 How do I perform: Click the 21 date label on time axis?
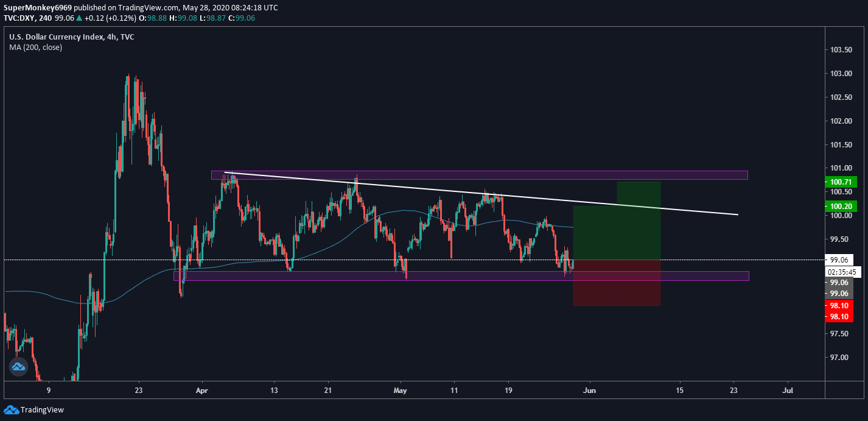(x=328, y=390)
